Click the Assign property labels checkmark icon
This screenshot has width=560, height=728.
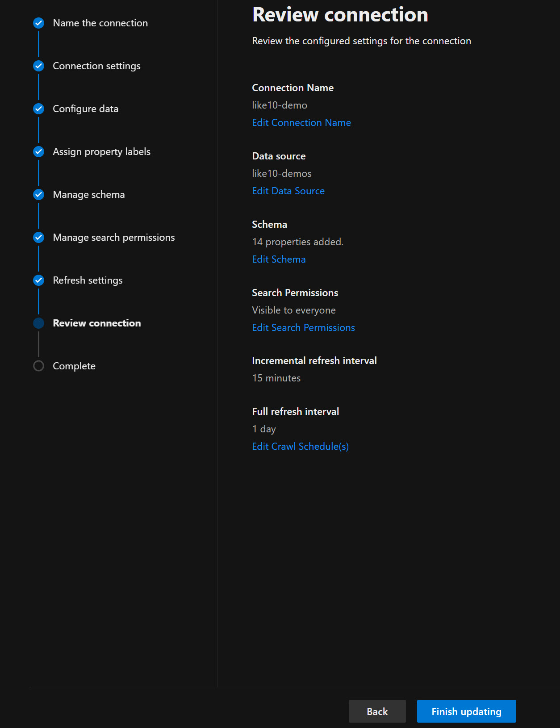click(x=39, y=152)
